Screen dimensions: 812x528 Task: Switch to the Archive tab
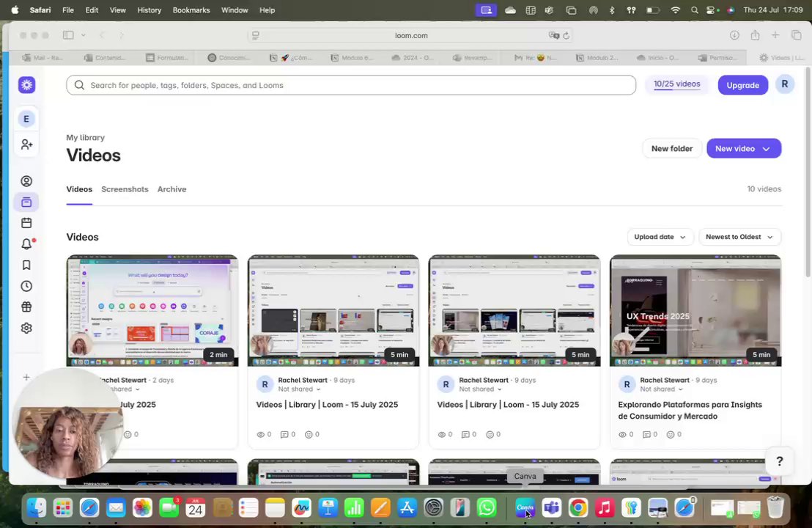[x=172, y=189]
